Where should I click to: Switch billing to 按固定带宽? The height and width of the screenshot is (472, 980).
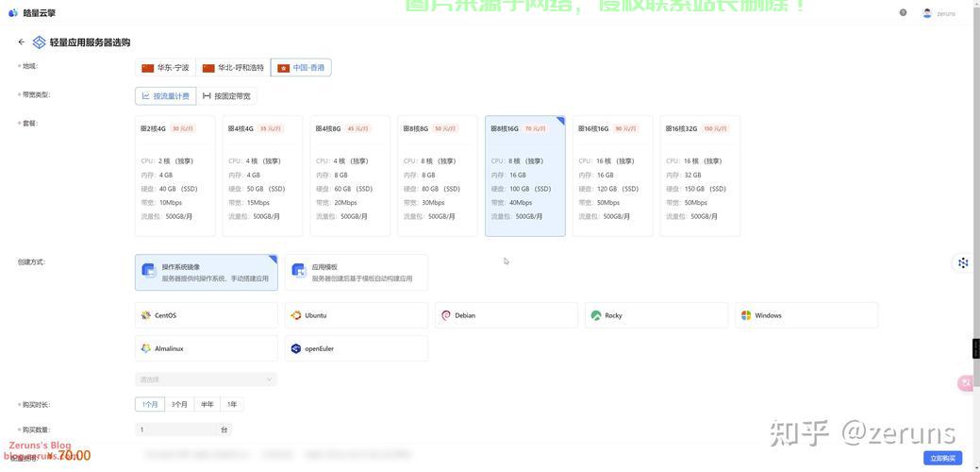226,96
